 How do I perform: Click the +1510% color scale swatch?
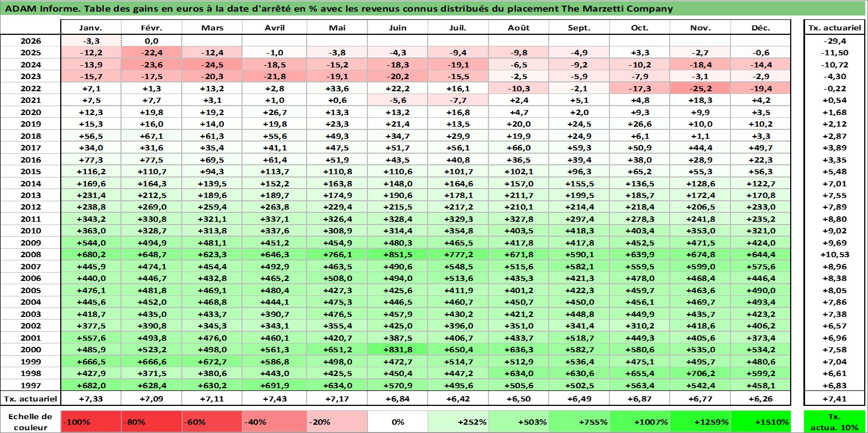761,421
